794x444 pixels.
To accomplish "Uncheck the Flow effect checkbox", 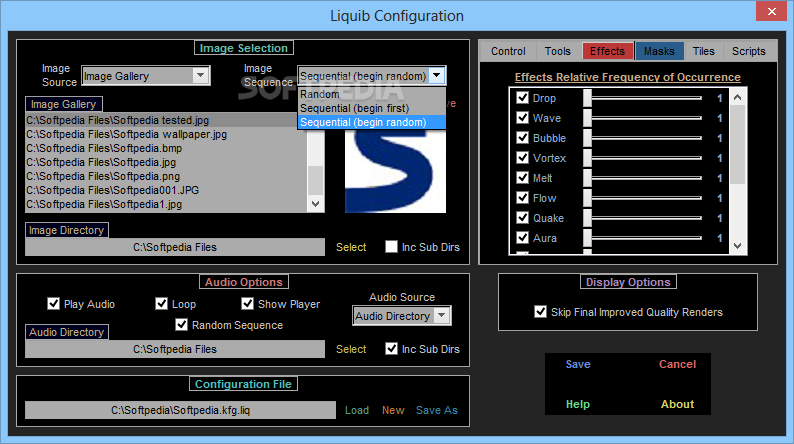I will 523,197.
